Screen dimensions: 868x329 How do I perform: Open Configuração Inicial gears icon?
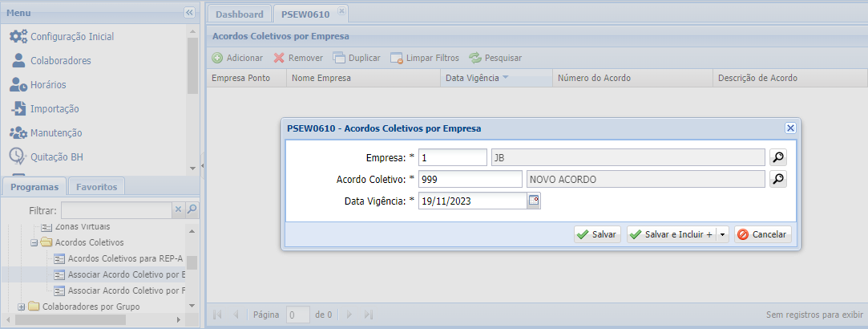point(18,37)
